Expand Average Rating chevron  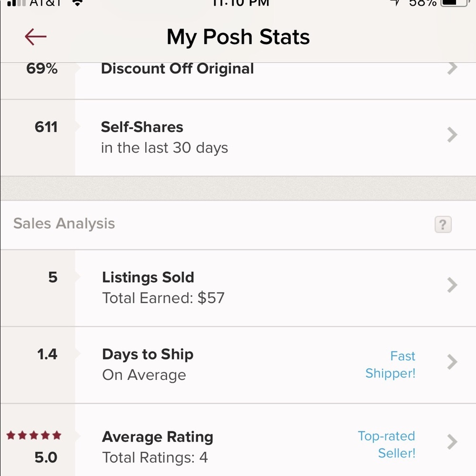pyautogui.click(x=452, y=442)
